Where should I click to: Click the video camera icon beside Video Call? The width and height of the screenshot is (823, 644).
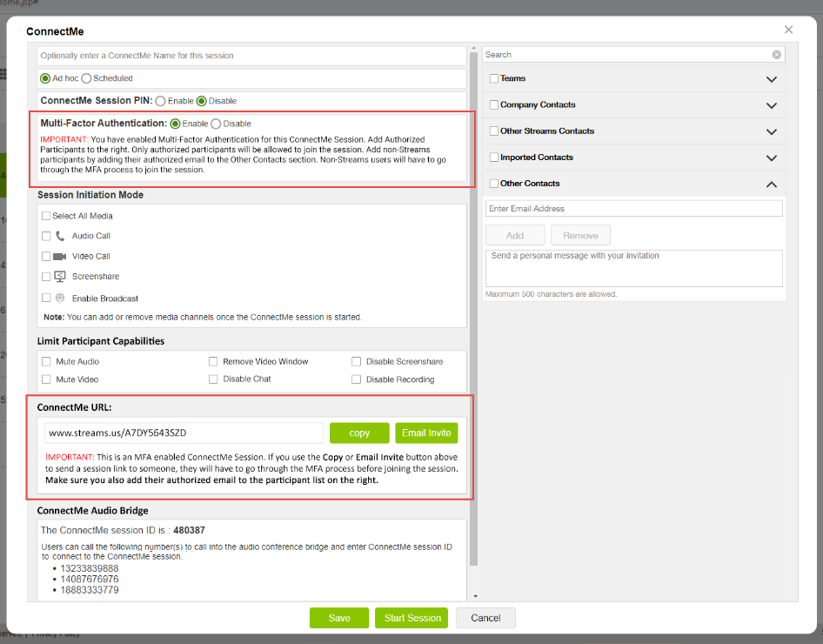coord(60,257)
